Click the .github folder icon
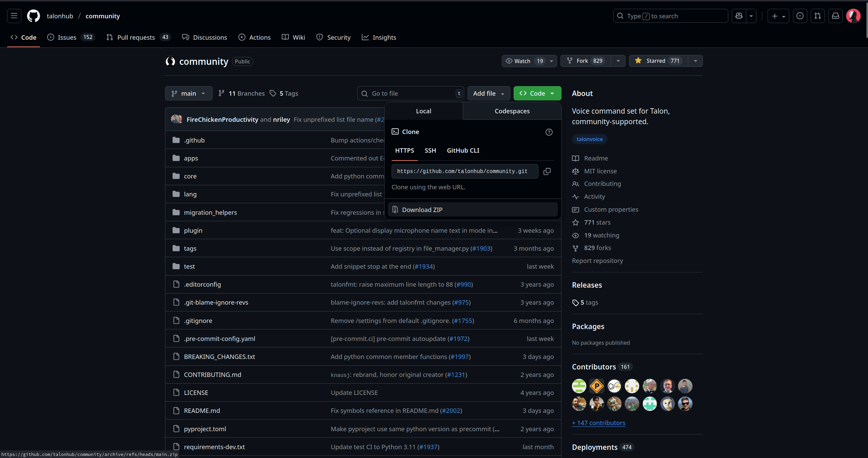868x458 pixels. [x=176, y=140]
